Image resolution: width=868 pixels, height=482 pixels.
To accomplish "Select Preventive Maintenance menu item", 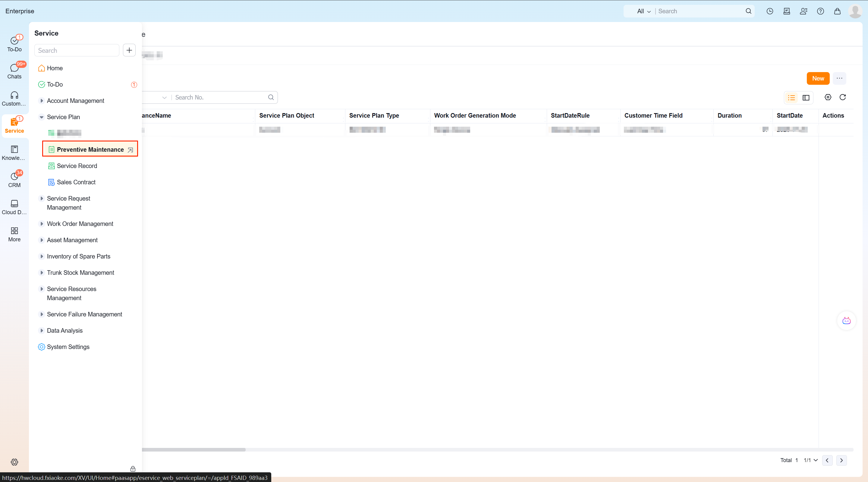I will [x=90, y=149].
